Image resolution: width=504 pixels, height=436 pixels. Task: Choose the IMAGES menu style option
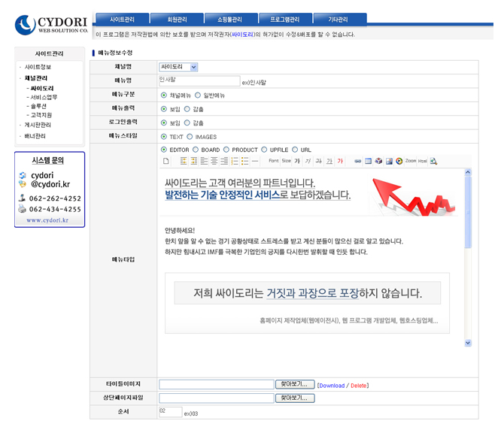click(x=191, y=137)
